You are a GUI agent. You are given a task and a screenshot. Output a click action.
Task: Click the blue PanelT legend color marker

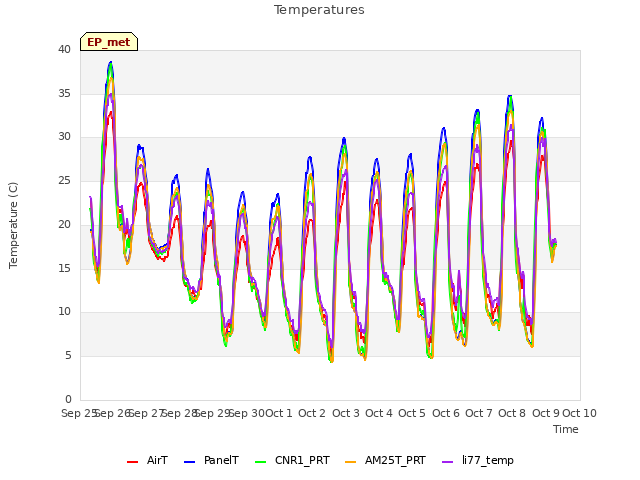click(190, 462)
